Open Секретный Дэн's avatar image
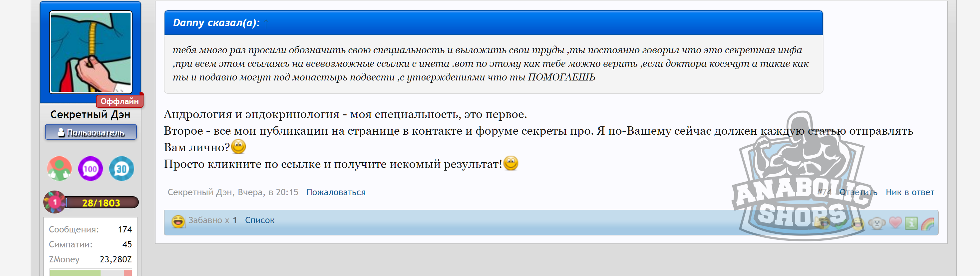This screenshot has height=276, width=980. click(x=91, y=52)
